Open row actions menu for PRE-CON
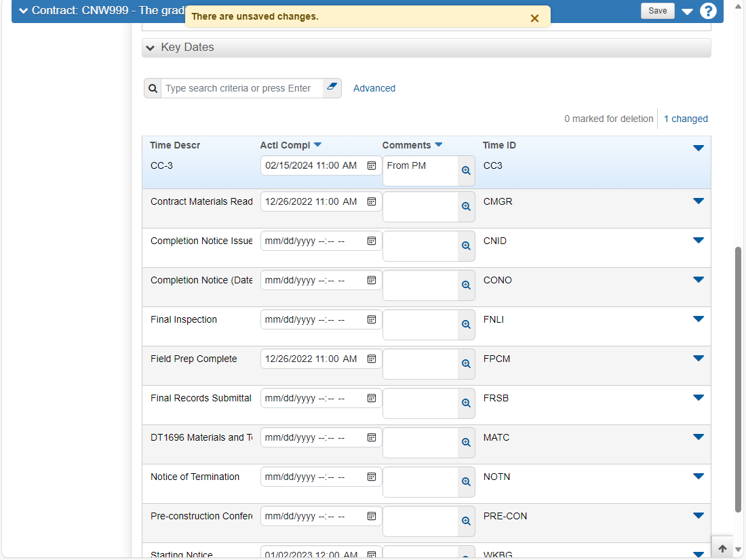This screenshot has width=746, height=560. [x=698, y=516]
